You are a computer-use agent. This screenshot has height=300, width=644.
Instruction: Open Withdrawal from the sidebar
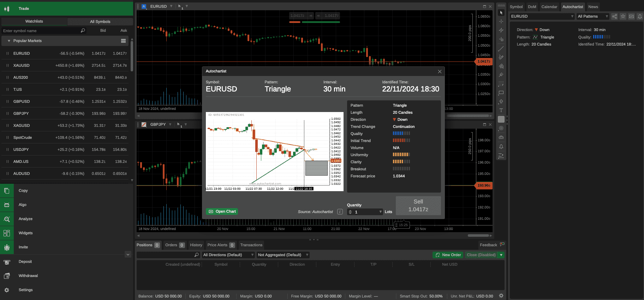pos(66,276)
